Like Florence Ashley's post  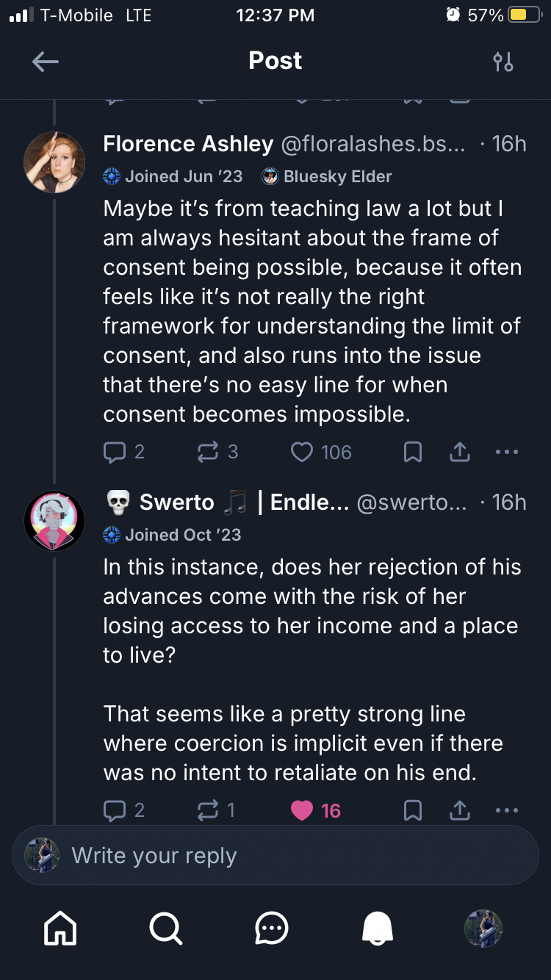coord(302,452)
